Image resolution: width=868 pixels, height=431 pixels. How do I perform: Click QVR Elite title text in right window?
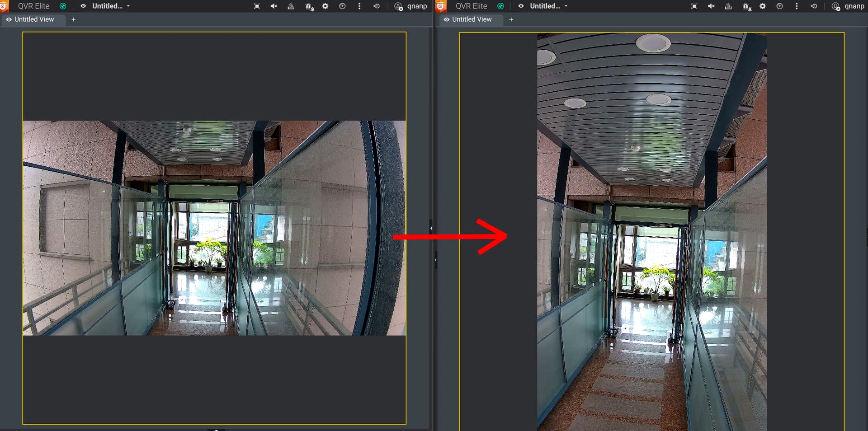[472, 6]
